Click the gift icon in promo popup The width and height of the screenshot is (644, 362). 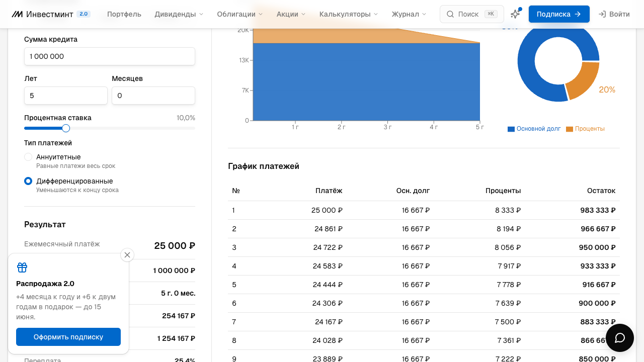[22, 267]
